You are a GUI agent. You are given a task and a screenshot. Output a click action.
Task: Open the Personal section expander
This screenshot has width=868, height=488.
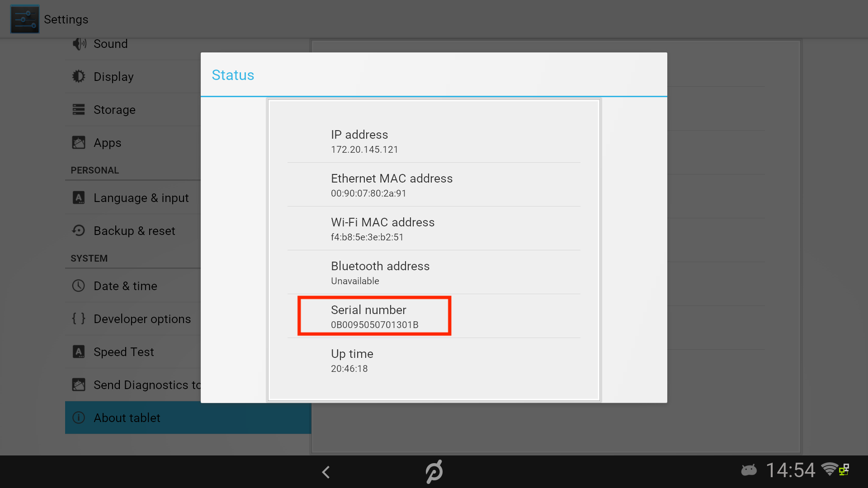pyautogui.click(x=95, y=170)
